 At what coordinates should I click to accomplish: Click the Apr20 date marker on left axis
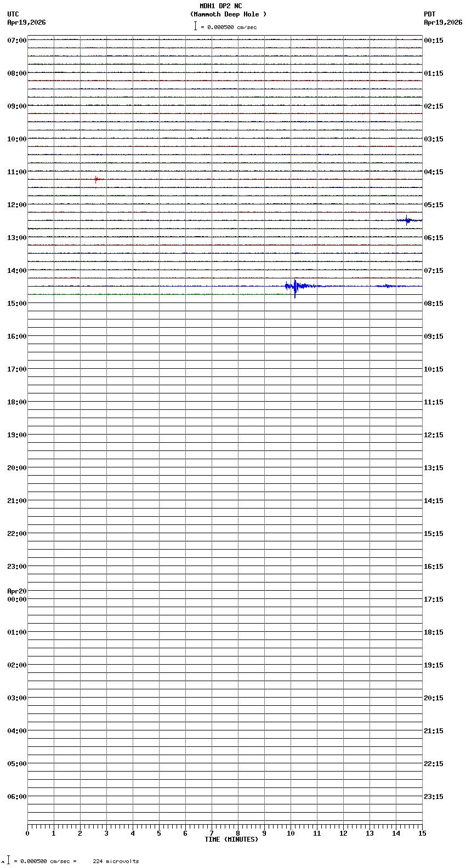pyautogui.click(x=17, y=591)
